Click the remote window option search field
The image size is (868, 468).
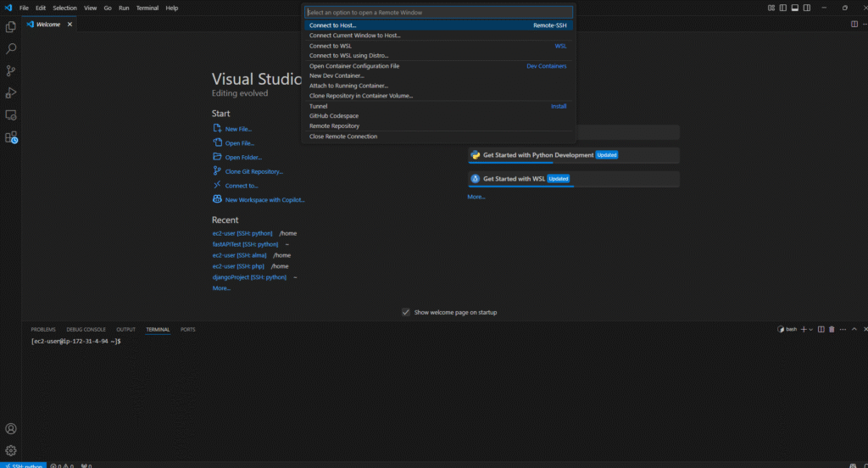click(437, 13)
